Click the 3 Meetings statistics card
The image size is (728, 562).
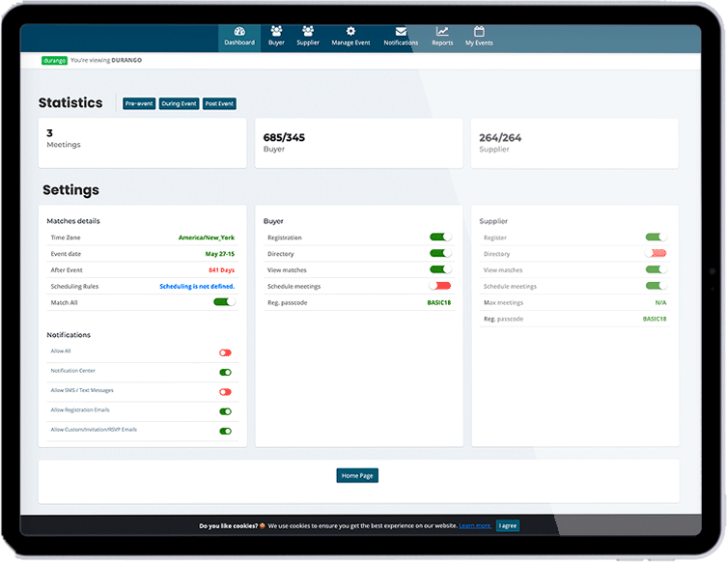click(143, 143)
